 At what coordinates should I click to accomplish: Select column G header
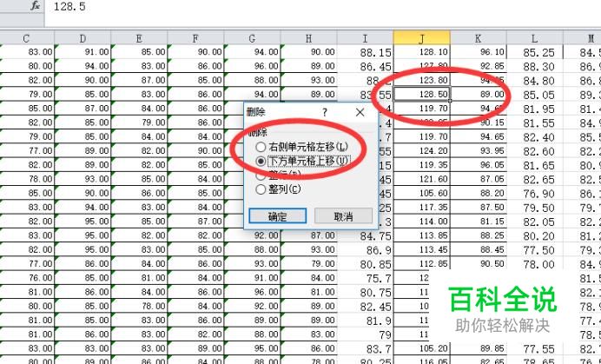pyautogui.click(x=252, y=38)
